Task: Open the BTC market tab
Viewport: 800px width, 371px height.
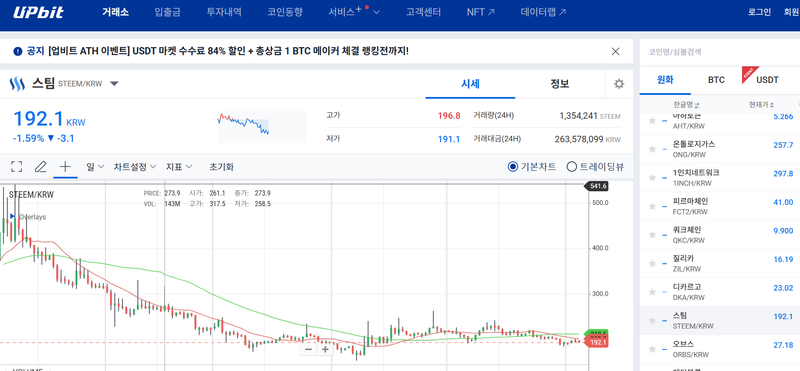Action: click(x=716, y=80)
